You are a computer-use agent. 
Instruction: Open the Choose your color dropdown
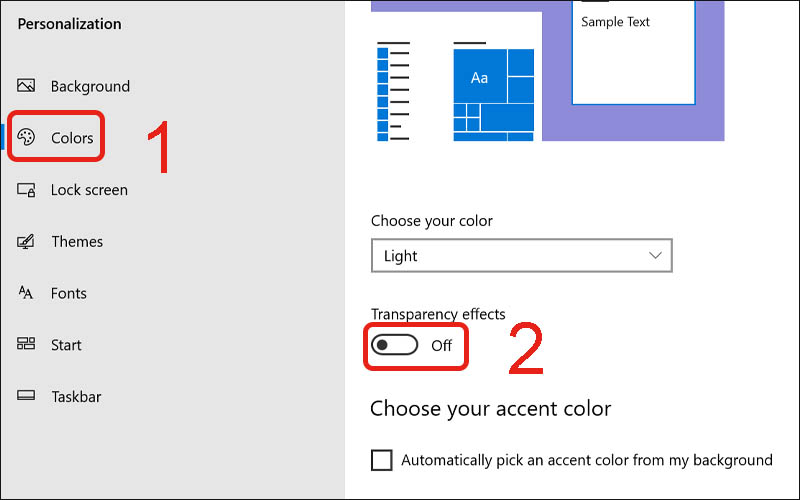coord(520,256)
